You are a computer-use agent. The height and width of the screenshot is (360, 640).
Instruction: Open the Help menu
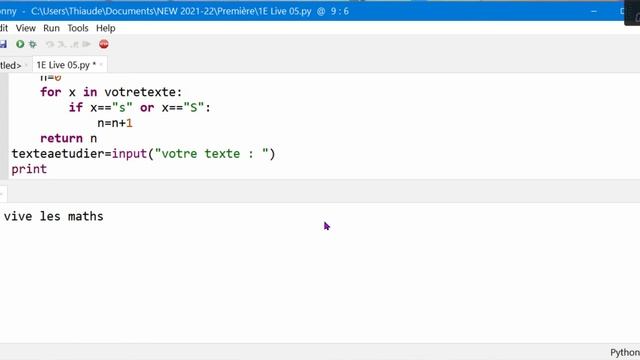click(105, 28)
